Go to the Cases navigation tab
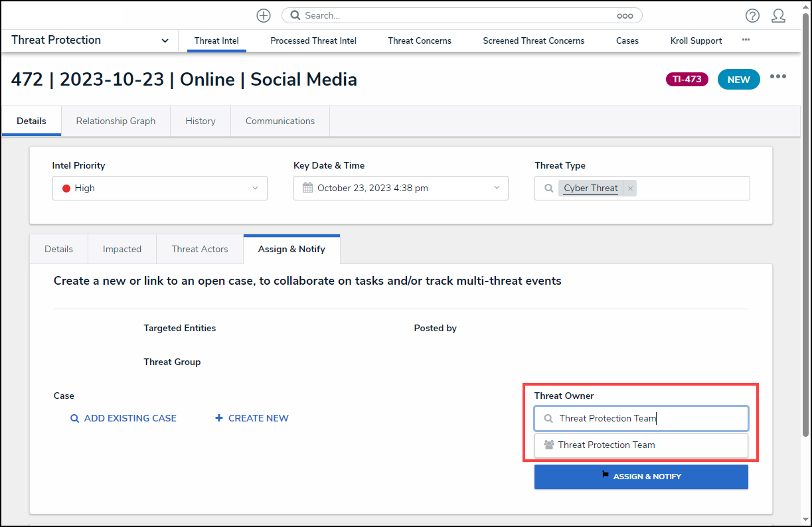Image resolution: width=812 pixels, height=527 pixels. (x=627, y=40)
